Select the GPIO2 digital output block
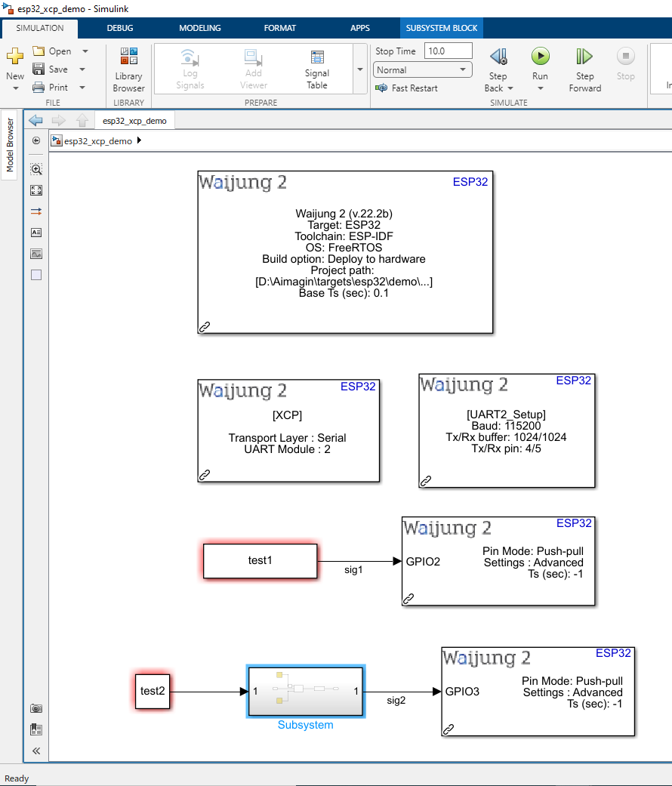Image resolution: width=672 pixels, height=786 pixels. 498,562
